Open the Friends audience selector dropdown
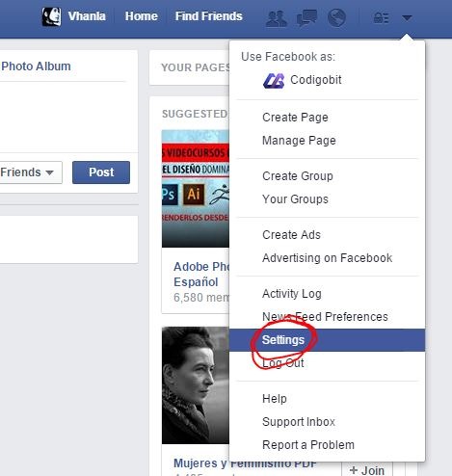 tap(30, 172)
